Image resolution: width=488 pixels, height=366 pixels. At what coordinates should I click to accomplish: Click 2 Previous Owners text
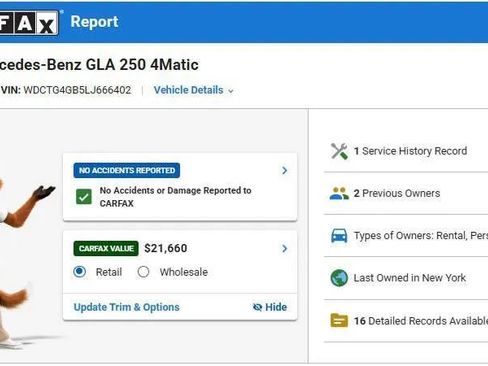[397, 193]
